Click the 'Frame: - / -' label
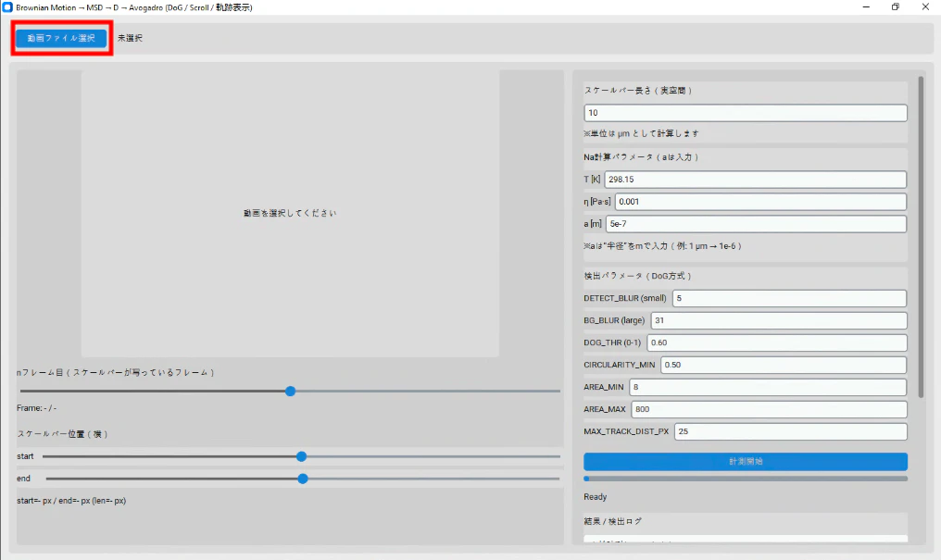 37,407
